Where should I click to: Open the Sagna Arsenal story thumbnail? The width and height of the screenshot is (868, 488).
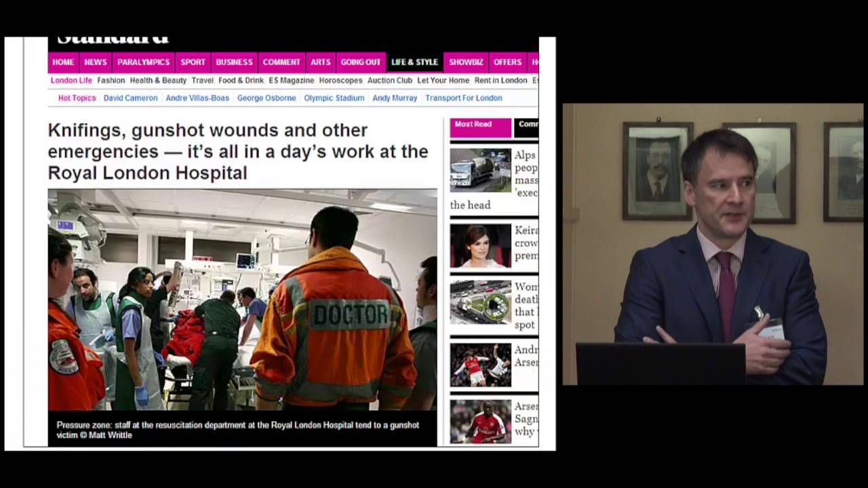(x=480, y=422)
